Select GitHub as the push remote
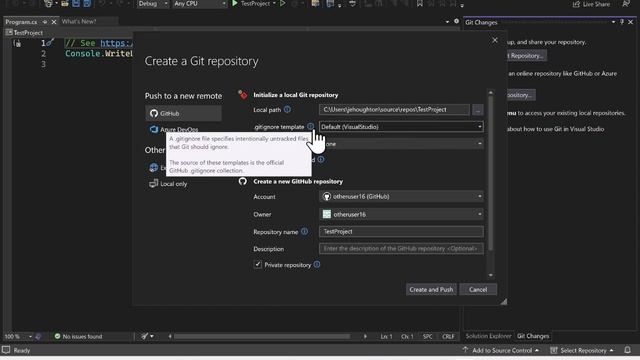 [x=183, y=113]
